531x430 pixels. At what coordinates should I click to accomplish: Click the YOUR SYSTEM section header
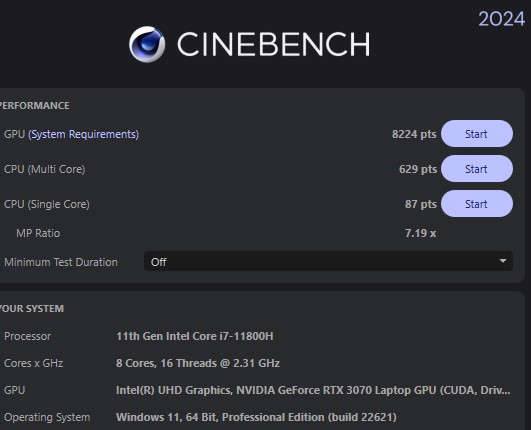click(x=31, y=308)
